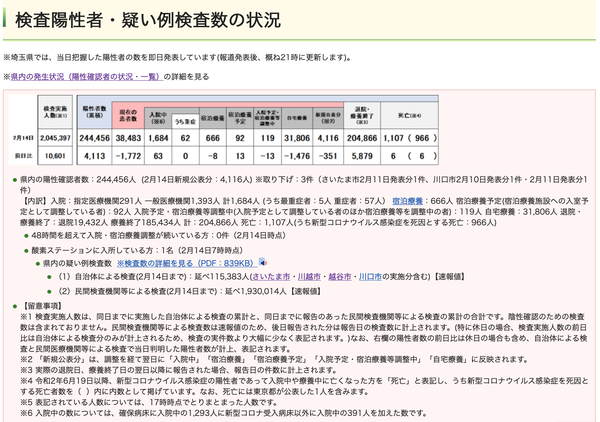This screenshot has width=600, height=422.
Task: Open the 川越市 link
Action: point(309,277)
